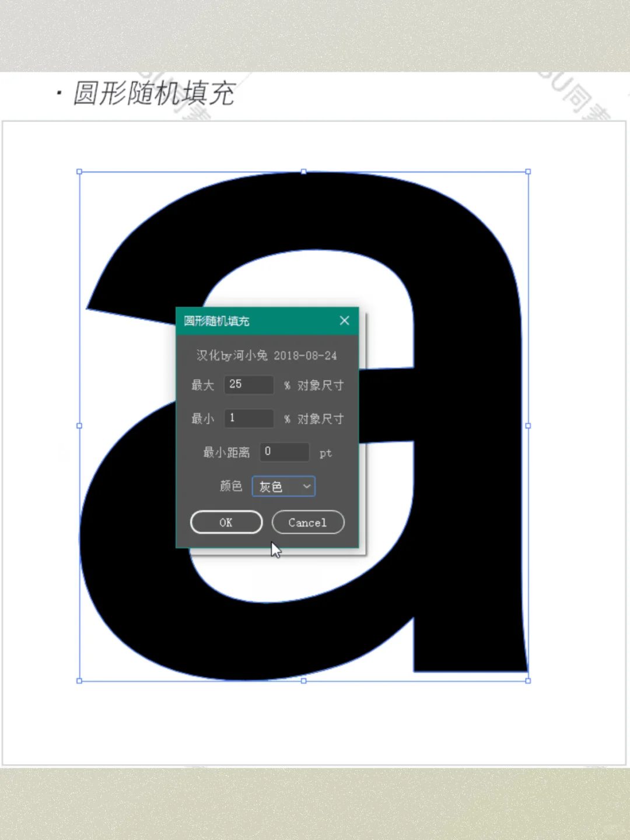
Task: Click the top-center selection anchor point
Action: coord(303,171)
